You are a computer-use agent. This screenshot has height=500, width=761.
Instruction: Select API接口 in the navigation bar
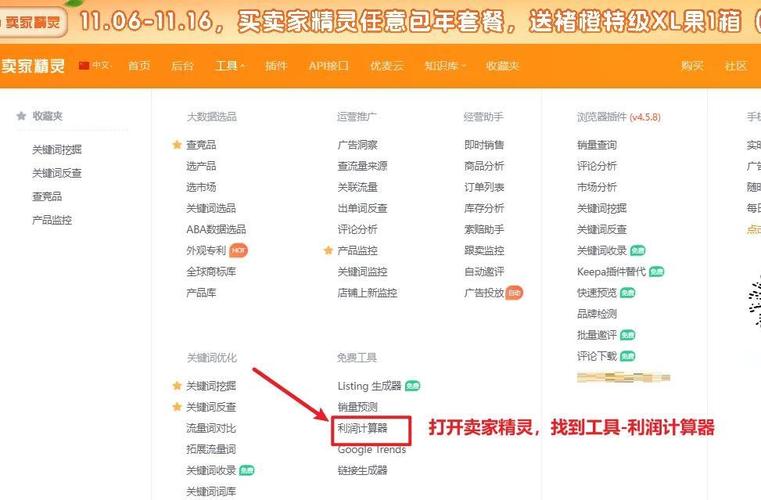[x=329, y=66]
